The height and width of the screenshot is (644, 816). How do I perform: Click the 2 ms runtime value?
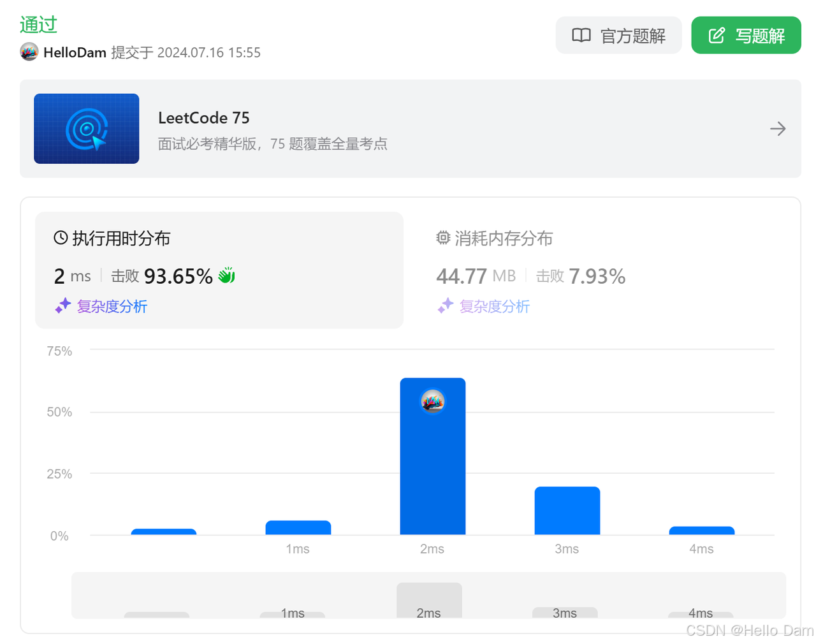click(72, 276)
